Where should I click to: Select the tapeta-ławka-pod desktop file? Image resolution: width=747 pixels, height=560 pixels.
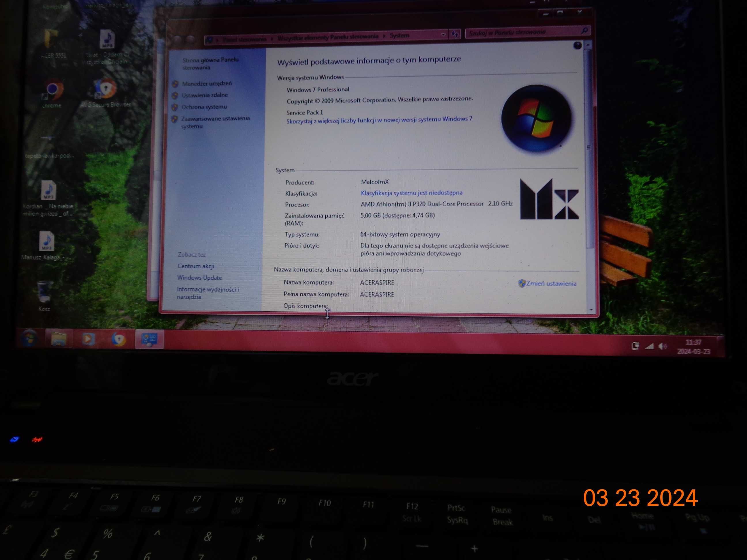click(x=49, y=147)
